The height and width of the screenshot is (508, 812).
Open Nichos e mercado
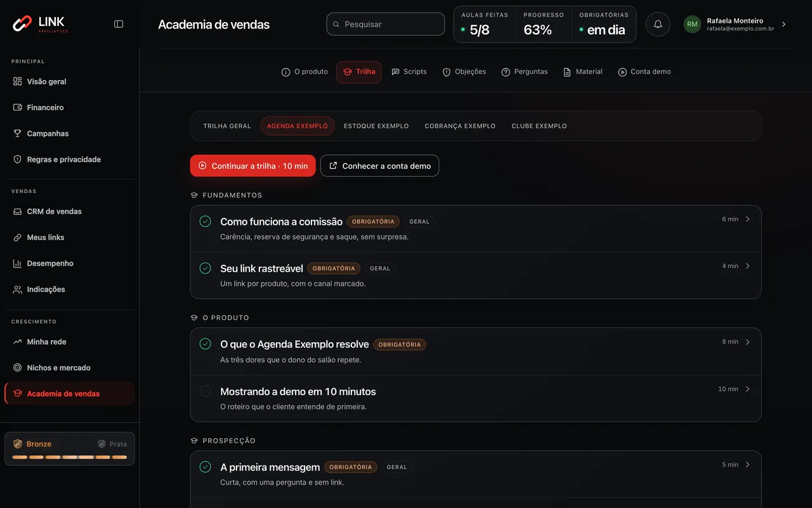pyautogui.click(x=70, y=368)
